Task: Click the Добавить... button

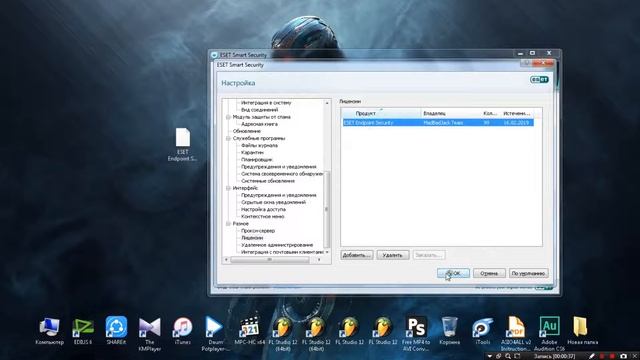Action: (357, 255)
